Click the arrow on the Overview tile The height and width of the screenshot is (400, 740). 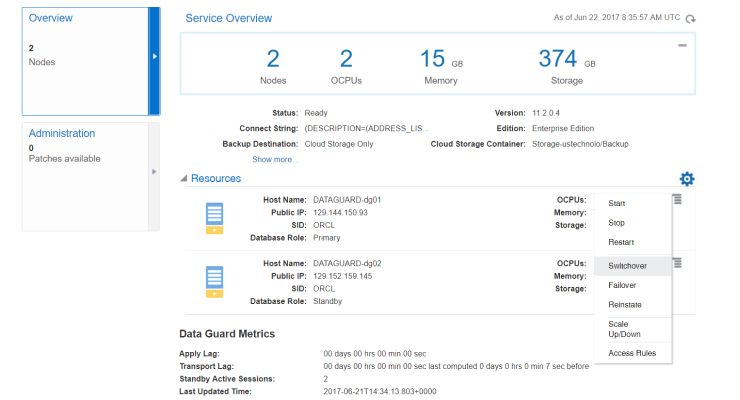154,57
